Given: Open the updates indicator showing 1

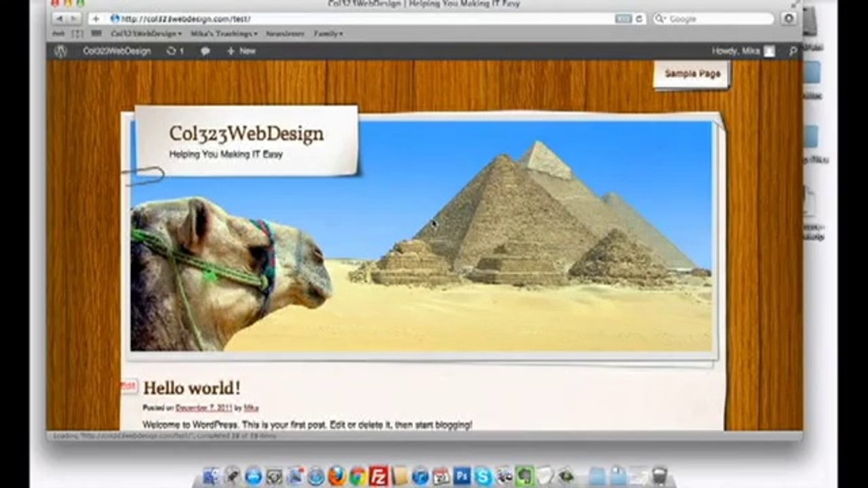Looking at the screenshot, I should point(175,51).
